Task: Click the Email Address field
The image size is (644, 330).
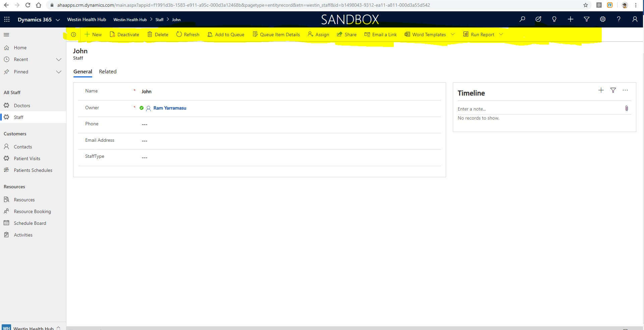Action: coord(290,141)
